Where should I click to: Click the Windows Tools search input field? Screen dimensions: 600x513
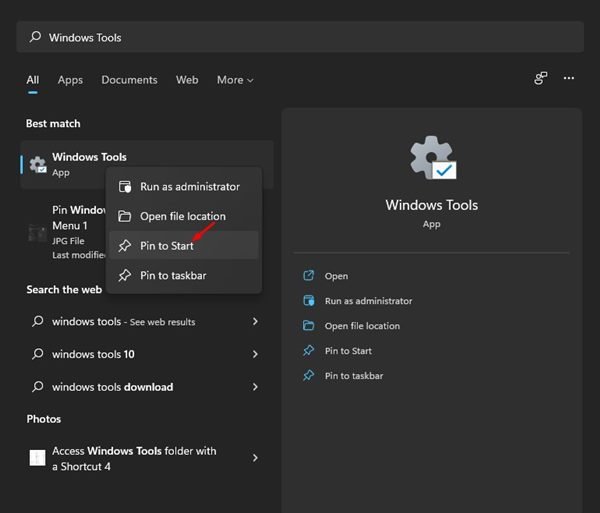click(300, 38)
